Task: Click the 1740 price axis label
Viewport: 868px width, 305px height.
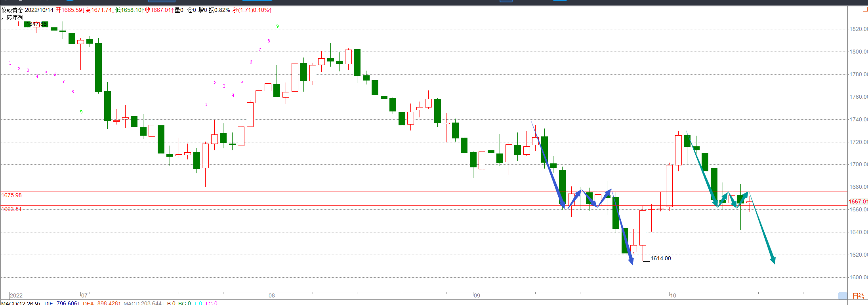Action: [858, 119]
